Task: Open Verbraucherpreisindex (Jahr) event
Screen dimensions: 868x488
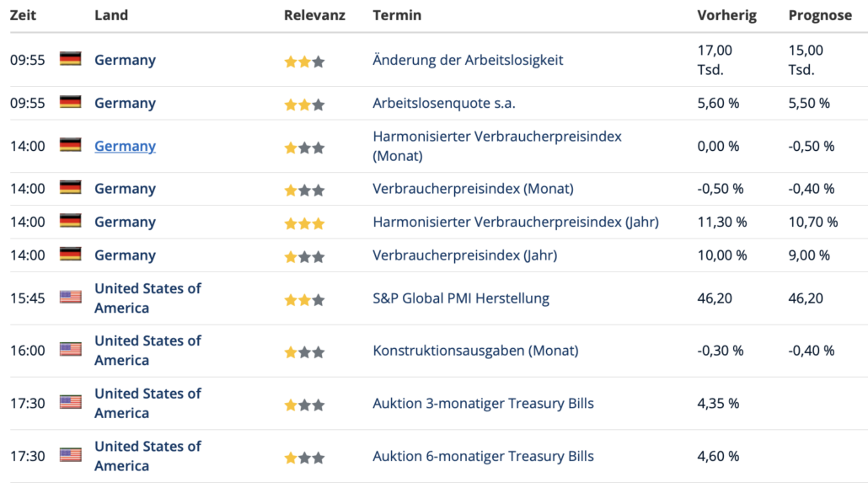Action: (x=465, y=255)
